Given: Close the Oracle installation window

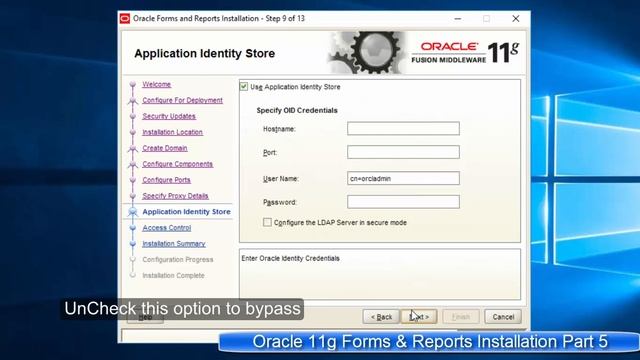Looking at the screenshot, I should (516, 19).
